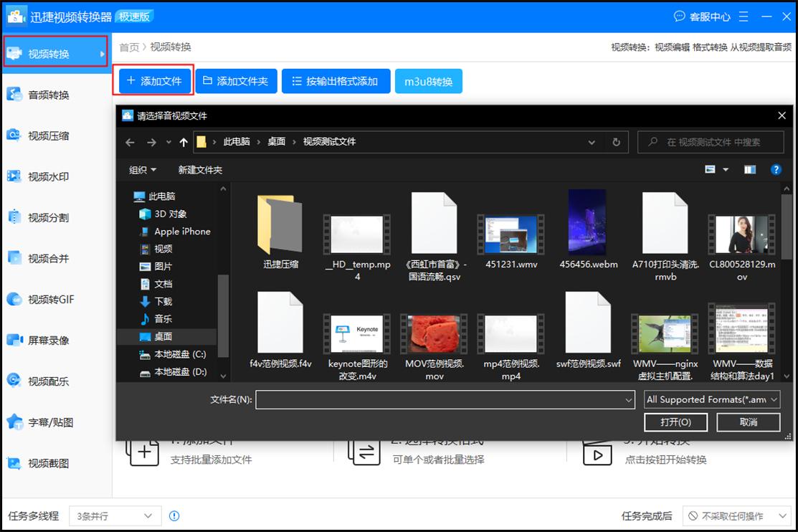798x532 pixels.
Task: Click the back navigation arrow
Action: (130, 142)
